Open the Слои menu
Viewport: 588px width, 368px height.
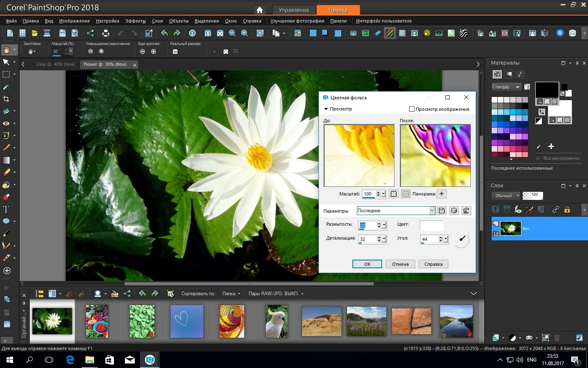pyautogui.click(x=157, y=21)
